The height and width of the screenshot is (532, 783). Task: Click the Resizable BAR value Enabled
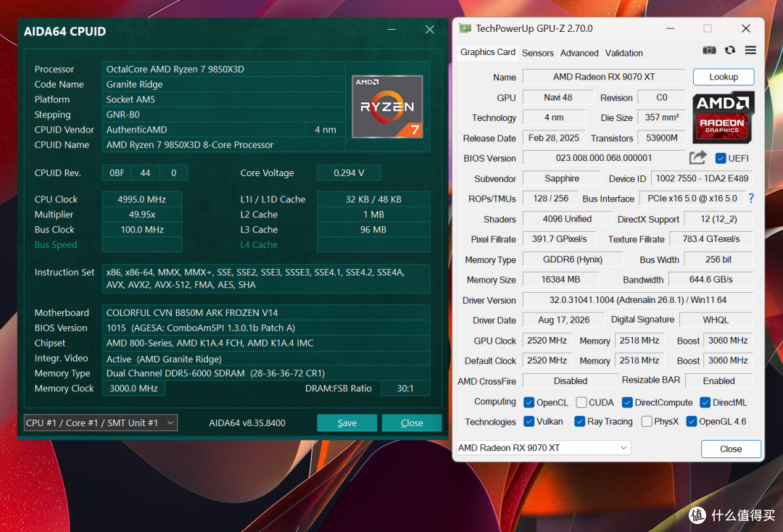click(718, 381)
